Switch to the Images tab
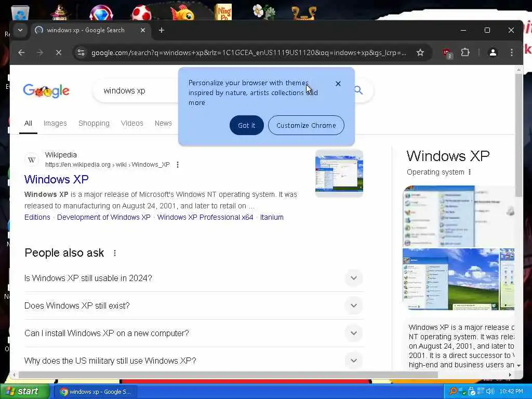Viewport: 532px width, 399px height. (55, 123)
